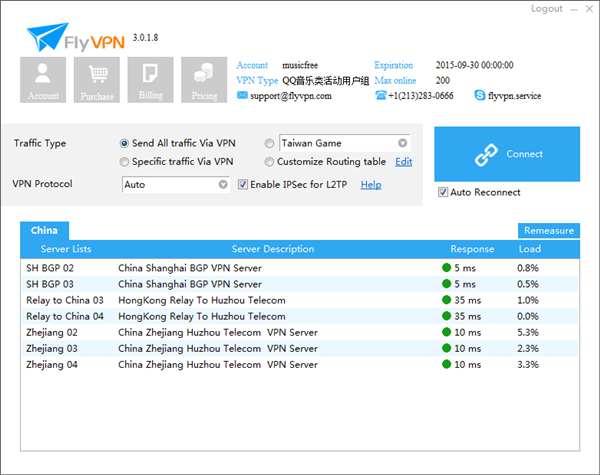Click the 2015-09-30 expiration date
The height and width of the screenshot is (475, 600).
(x=474, y=65)
